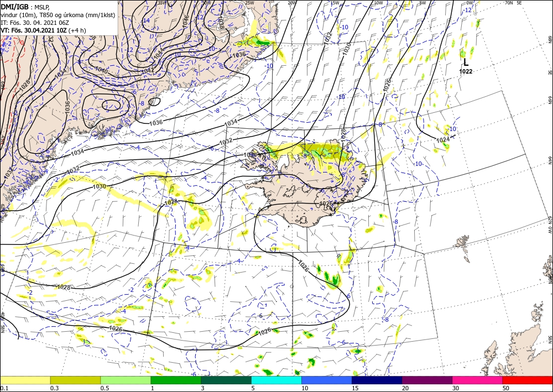The height and width of the screenshot is (392, 553).
Task: Pick the light green 0.5–1 legend swatch
Action: tap(126, 380)
